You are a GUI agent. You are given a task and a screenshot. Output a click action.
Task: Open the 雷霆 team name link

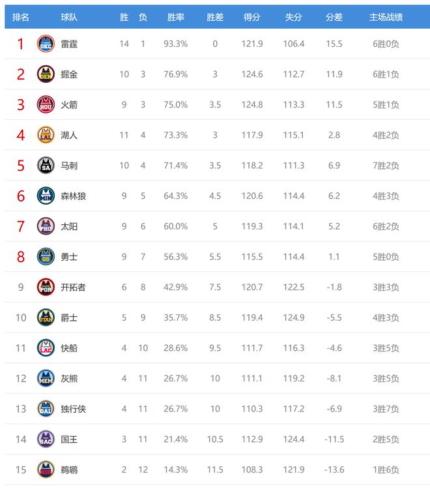pyautogui.click(x=69, y=44)
